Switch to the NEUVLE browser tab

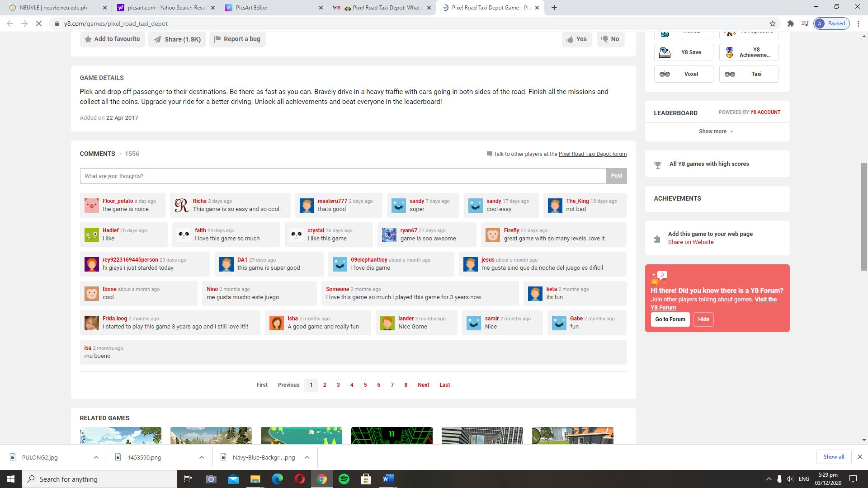[54, 8]
